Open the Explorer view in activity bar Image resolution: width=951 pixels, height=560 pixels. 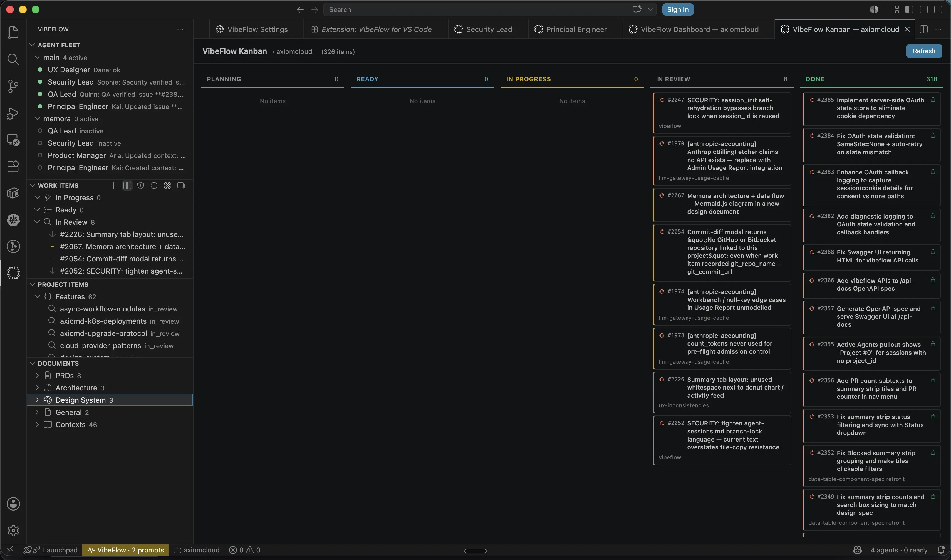click(13, 33)
